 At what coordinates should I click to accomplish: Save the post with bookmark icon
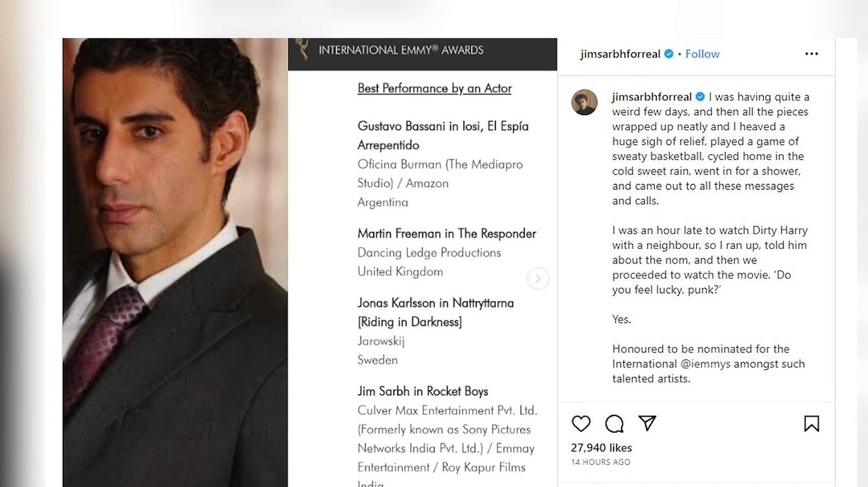pos(811,423)
